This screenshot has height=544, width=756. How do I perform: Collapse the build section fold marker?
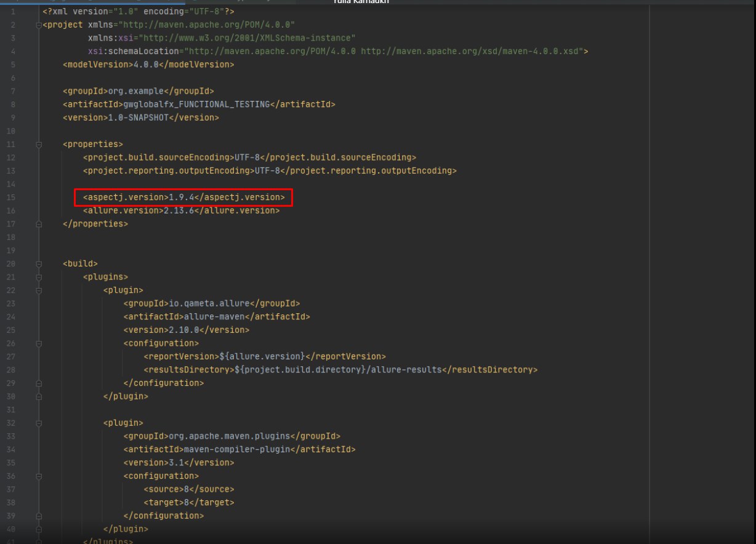click(x=39, y=264)
